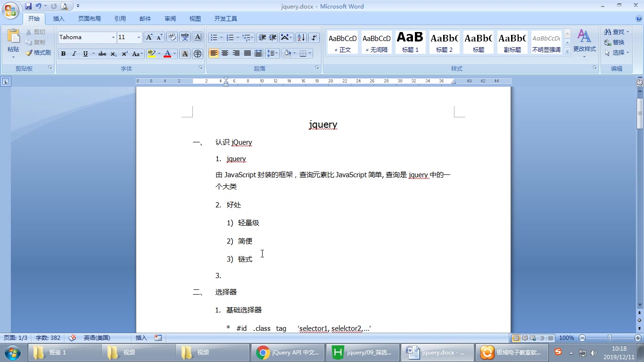Click the Office button orb
Viewport: 644px width, 362px height.
[10, 10]
